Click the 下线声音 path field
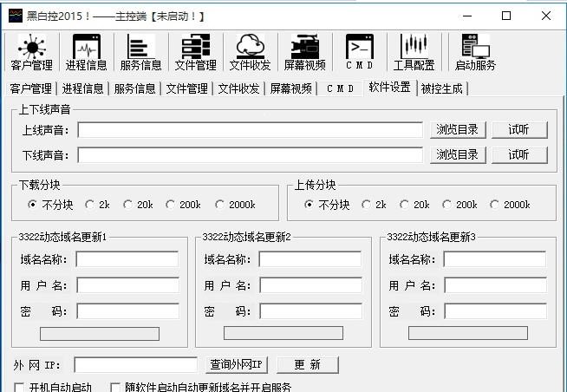 click(251, 154)
